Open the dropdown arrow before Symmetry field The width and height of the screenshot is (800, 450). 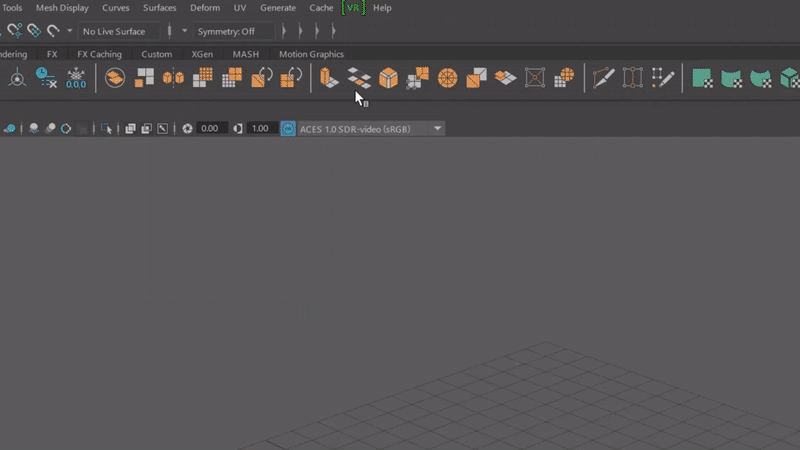(184, 31)
